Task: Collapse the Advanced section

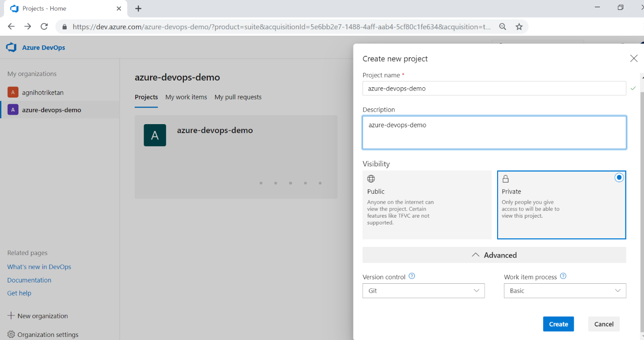Action: (494, 255)
